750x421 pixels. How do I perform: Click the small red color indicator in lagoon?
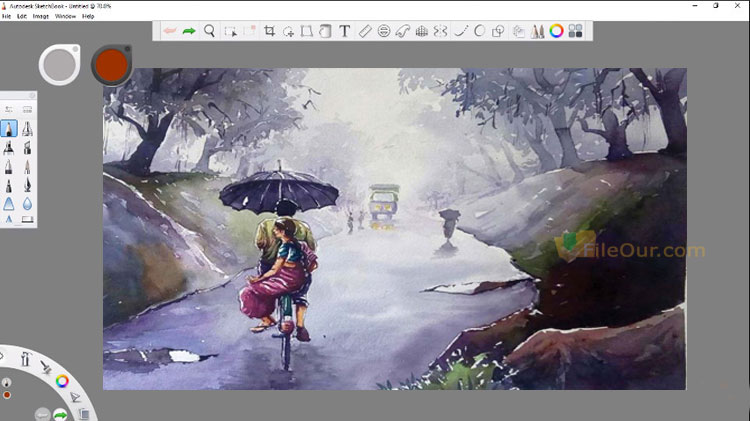7,395
